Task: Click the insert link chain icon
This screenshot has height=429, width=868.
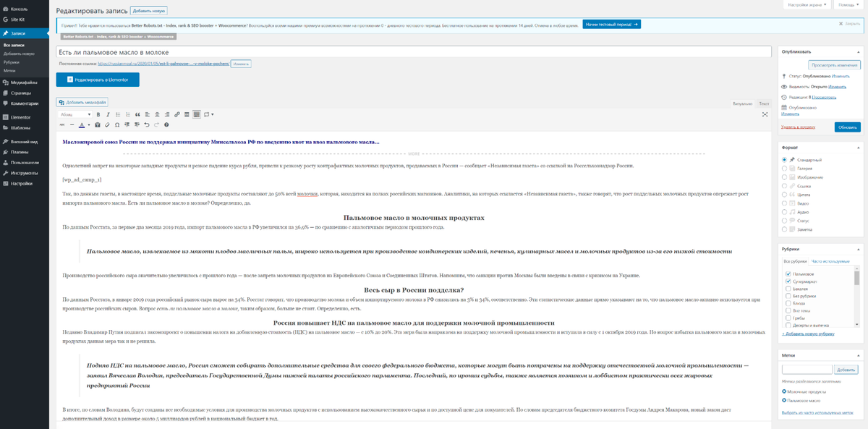Action: coord(176,114)
